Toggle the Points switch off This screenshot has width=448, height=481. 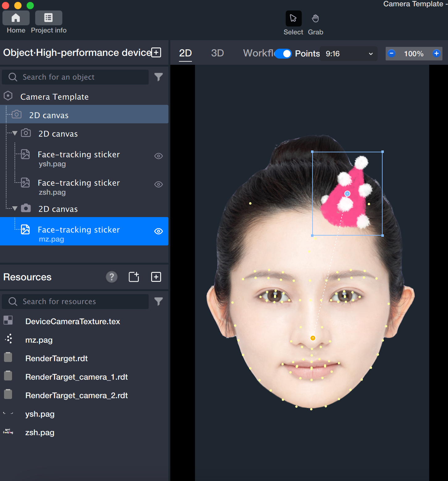point(283,54)
